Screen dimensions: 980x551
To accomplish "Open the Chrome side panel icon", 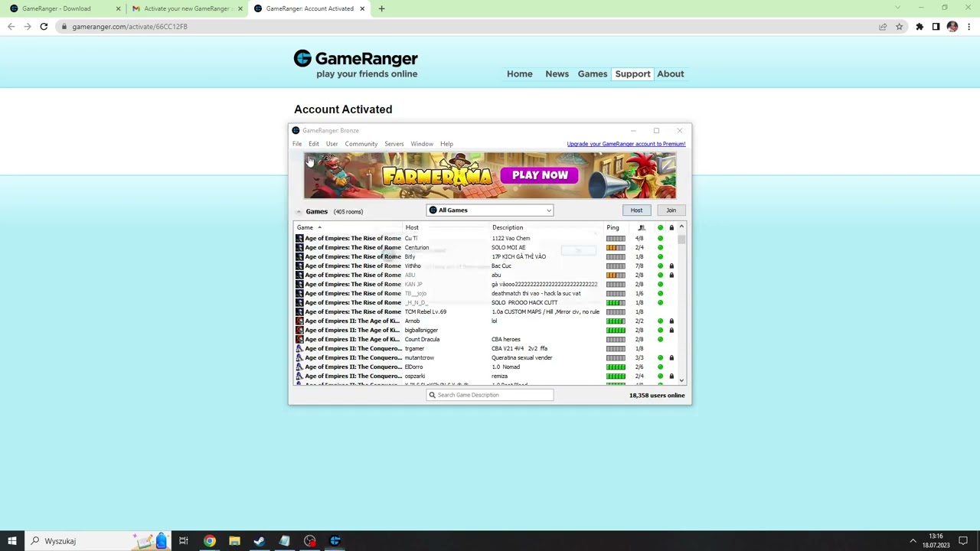I will pos(936,27).
